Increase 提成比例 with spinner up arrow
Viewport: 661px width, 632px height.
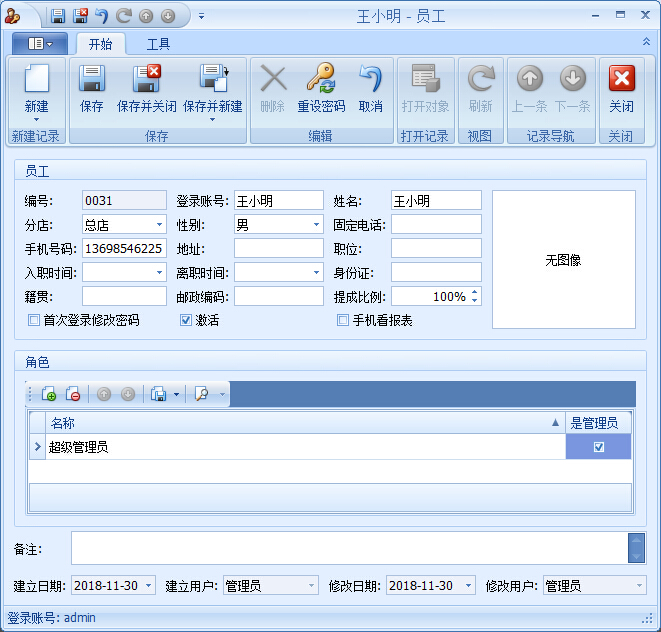(x=474, y=293)
